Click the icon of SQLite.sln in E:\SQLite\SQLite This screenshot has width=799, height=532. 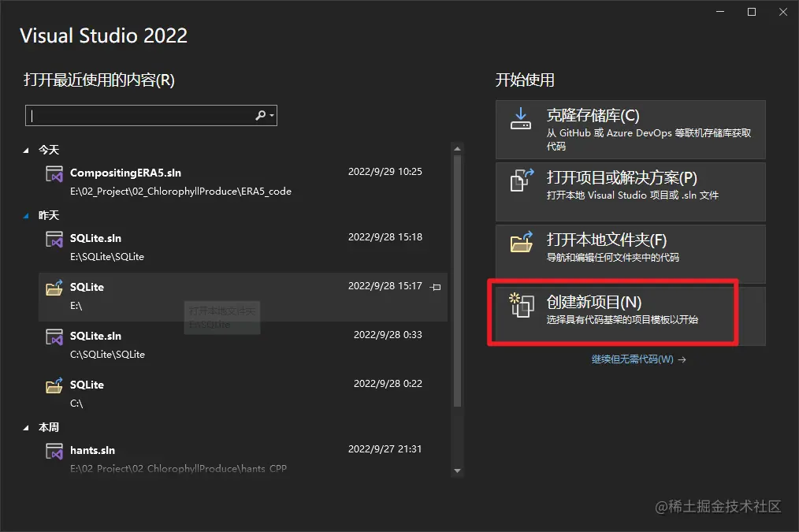[x=54, y=239]
